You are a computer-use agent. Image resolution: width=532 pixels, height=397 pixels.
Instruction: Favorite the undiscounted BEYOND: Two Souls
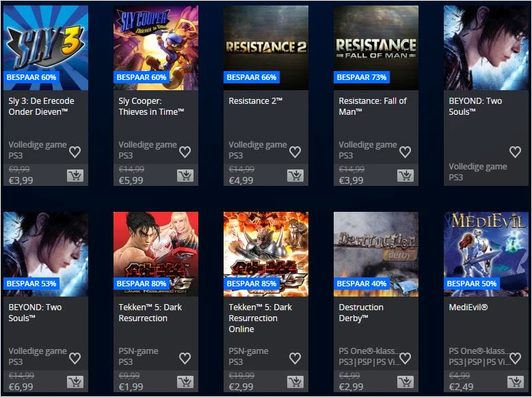point(515,152)
